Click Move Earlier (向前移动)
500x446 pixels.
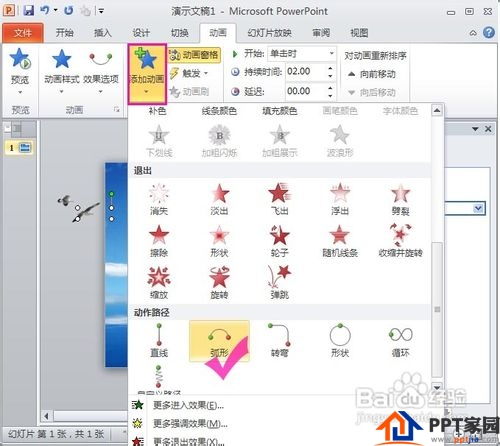click(x=372, y=74)
